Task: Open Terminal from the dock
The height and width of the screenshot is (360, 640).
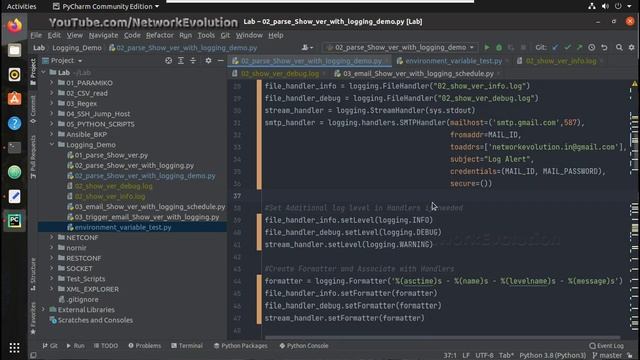Action: click(x=14, y=148)
